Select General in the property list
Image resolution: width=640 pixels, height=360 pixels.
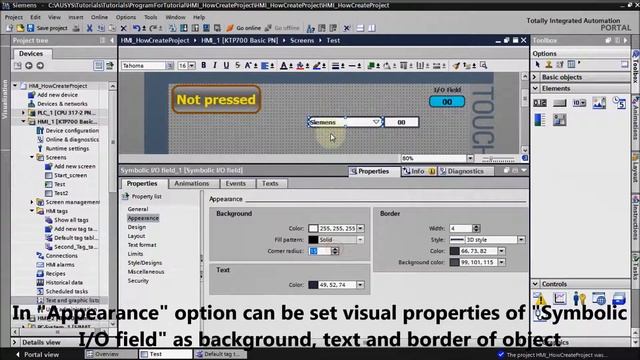(x=138, y=209)
